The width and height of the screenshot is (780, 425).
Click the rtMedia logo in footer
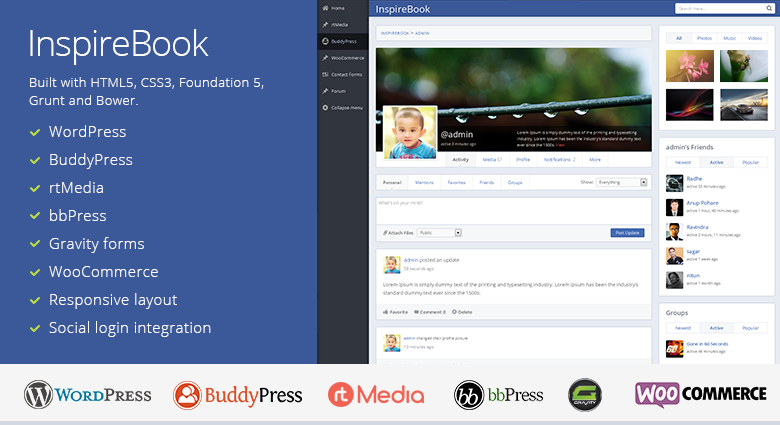coord(376,395)
